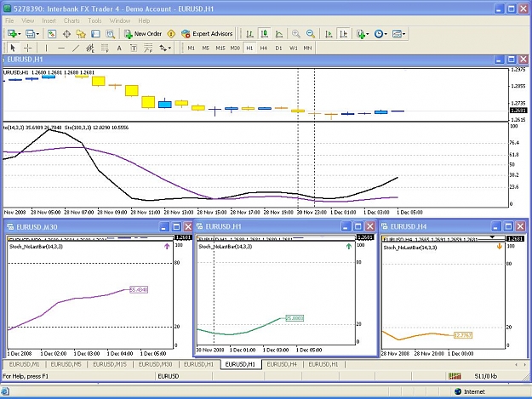
Task: Switch to the EURUSD,M30 chart tab
Action: click(155, 364)
